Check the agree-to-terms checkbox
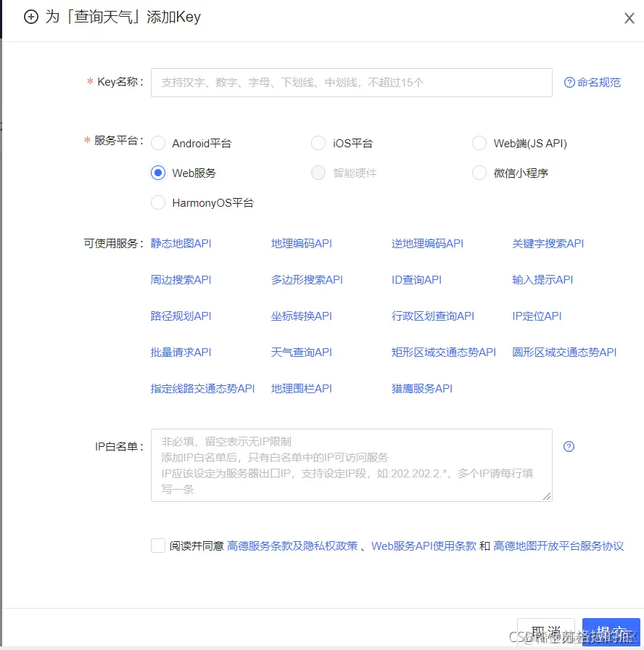The image size is (644, 650). pos(158,546)
